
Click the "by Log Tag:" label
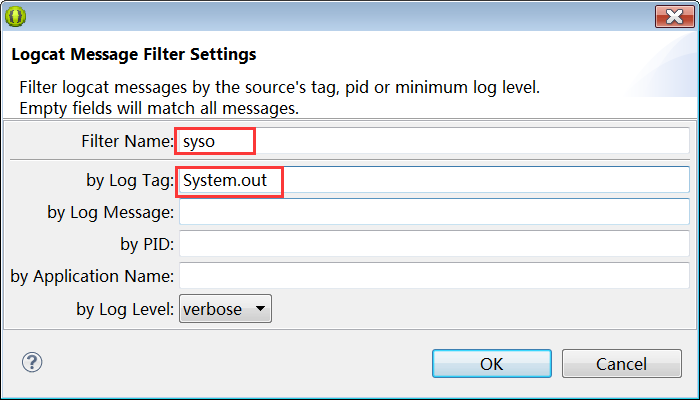(130, 181)
